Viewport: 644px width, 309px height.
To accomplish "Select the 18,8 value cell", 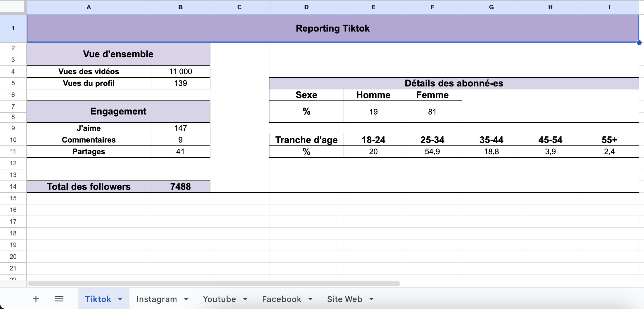I will click(x=491, y=152).
